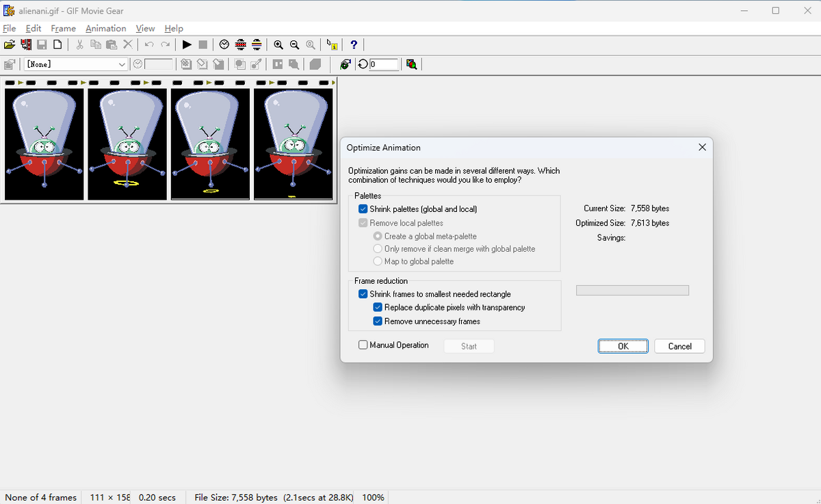Click the New document page icon

[x=57, y=44]
